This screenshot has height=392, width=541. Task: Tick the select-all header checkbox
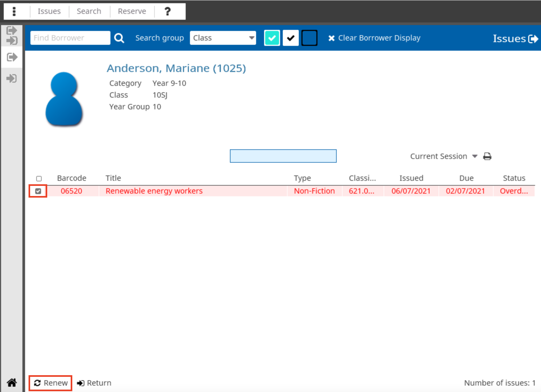39,178
